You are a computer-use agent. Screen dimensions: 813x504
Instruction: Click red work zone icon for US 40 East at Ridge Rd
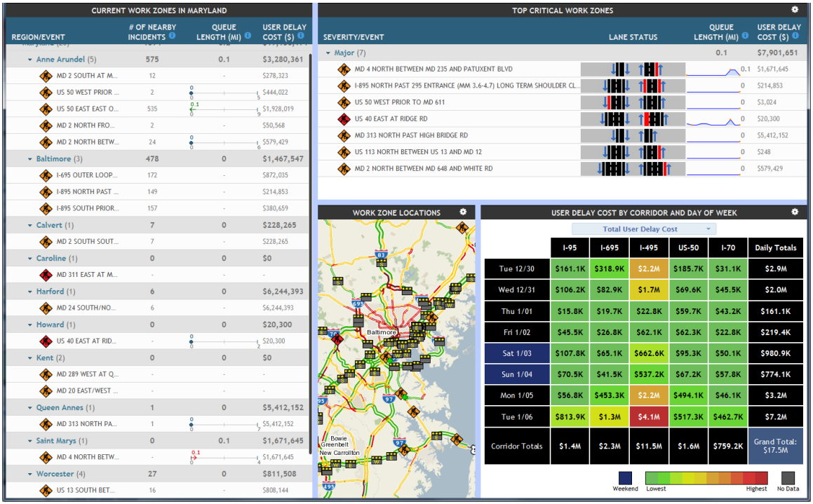[344, 119]
